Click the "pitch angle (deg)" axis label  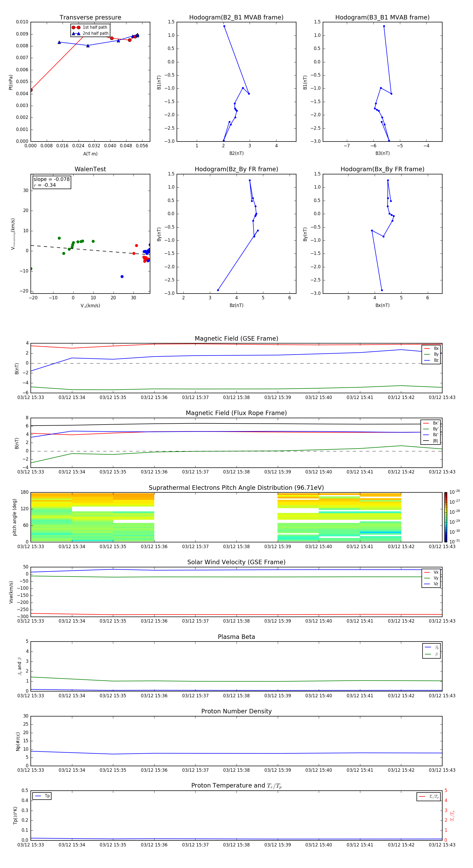[14, 517]
